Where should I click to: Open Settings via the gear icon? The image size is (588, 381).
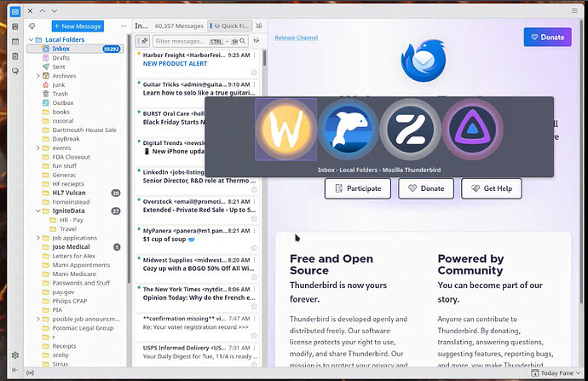point(14,355)
